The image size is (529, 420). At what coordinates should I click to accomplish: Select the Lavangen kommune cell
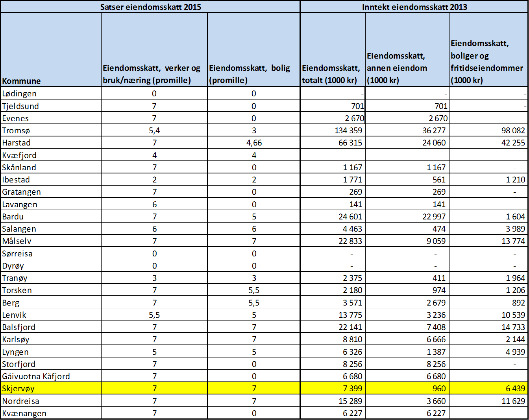51,204
